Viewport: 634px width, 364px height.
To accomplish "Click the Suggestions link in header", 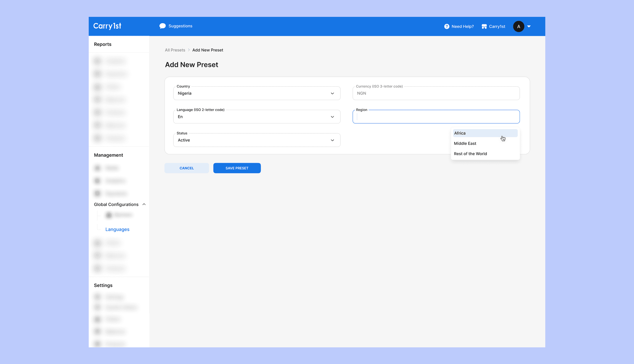I will point(180,26).
